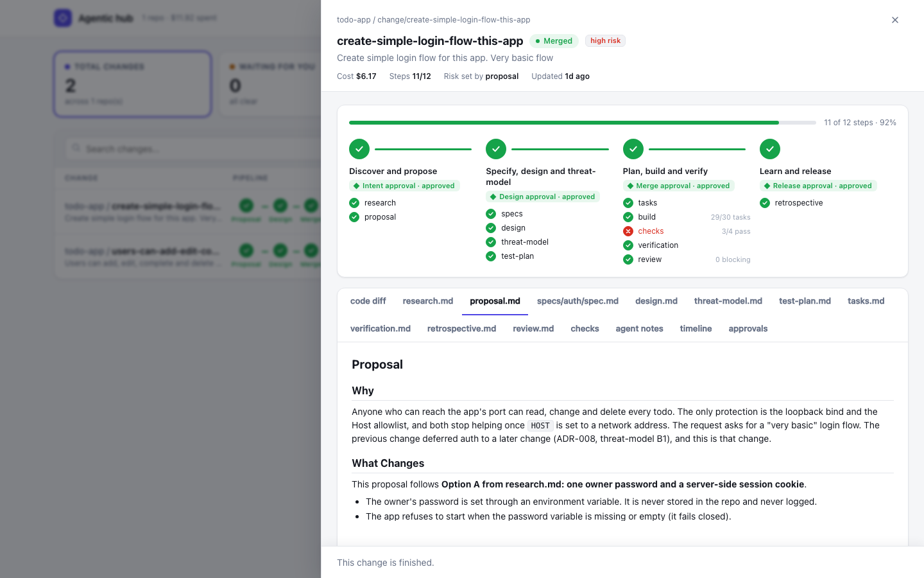Click the build step check icon
This screenshot has height=578, width=924.
(628, 217)
